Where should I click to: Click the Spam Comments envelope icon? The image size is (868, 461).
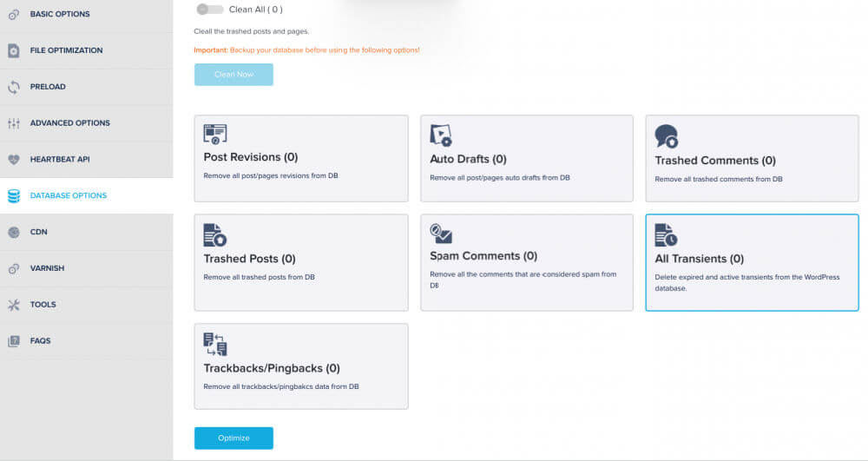(x=441, y=234)
